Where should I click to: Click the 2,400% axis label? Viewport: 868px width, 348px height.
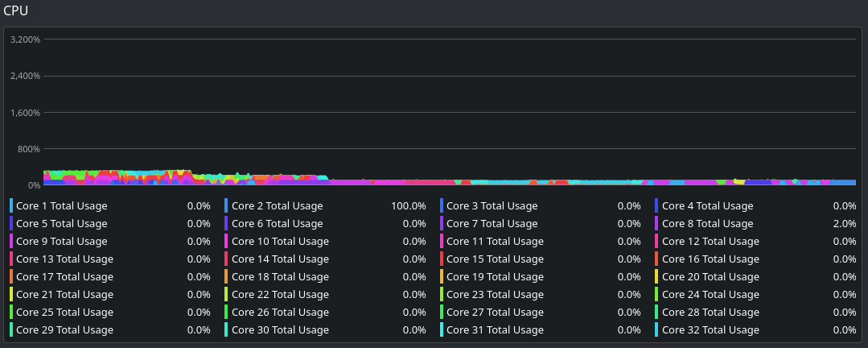point(26,76)
